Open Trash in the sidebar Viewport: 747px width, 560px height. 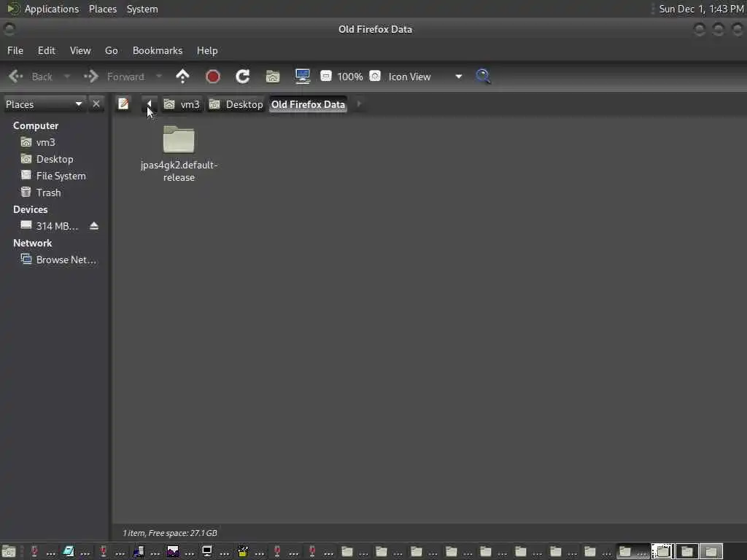(x=41, y=192)
